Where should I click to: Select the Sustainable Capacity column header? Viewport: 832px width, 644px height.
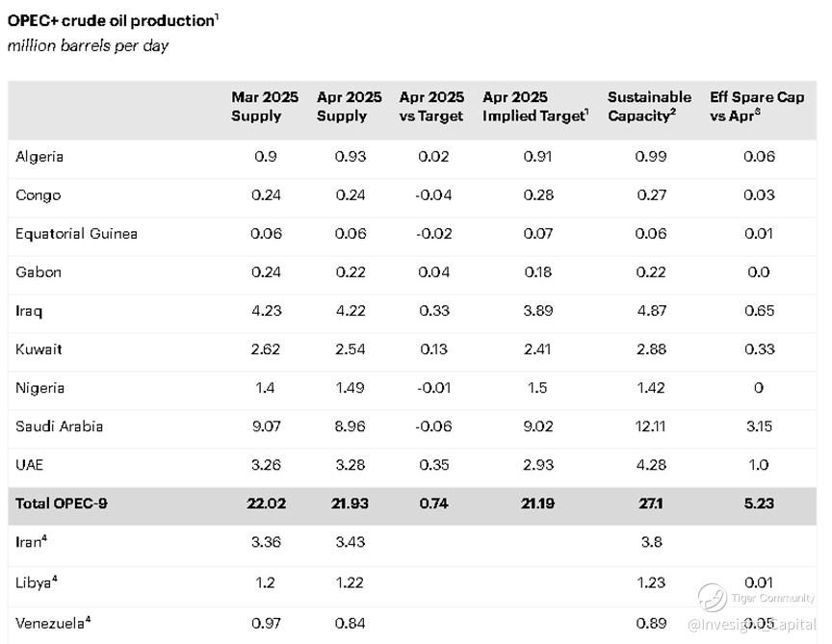click(649, 106)
